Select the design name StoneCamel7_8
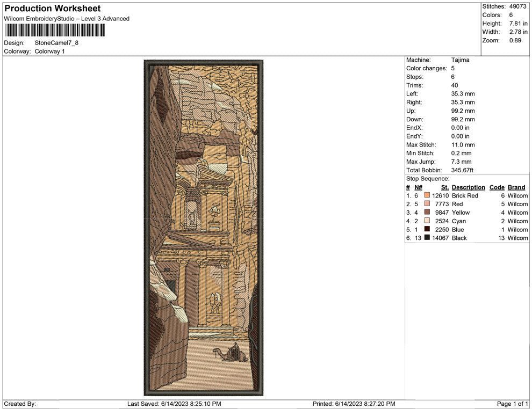Viewport: 532px width, 409px height. pyautogui.click(x=57, y=43)
